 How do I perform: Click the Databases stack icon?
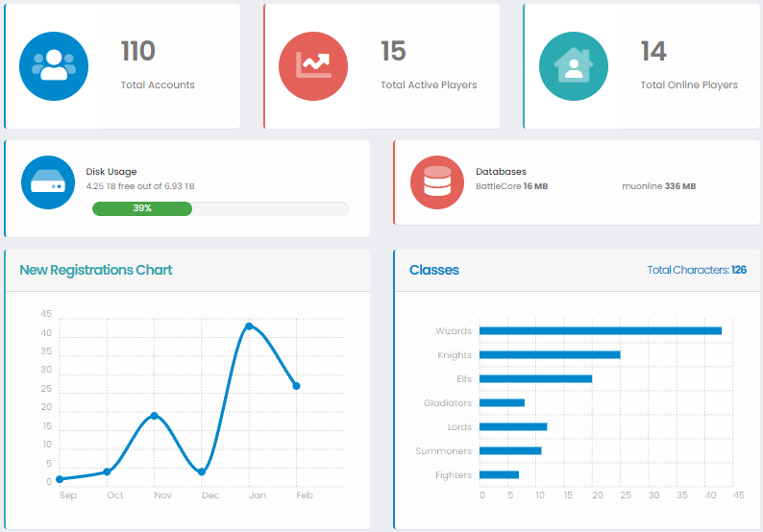tap(437, 182)
